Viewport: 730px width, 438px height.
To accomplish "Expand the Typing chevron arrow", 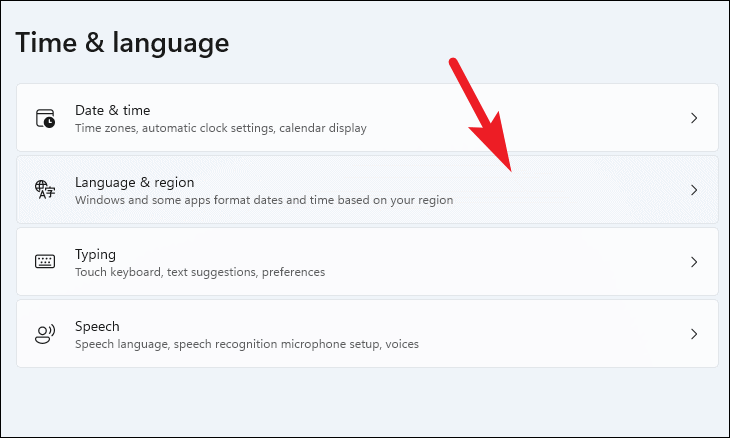I will (694, 262).
